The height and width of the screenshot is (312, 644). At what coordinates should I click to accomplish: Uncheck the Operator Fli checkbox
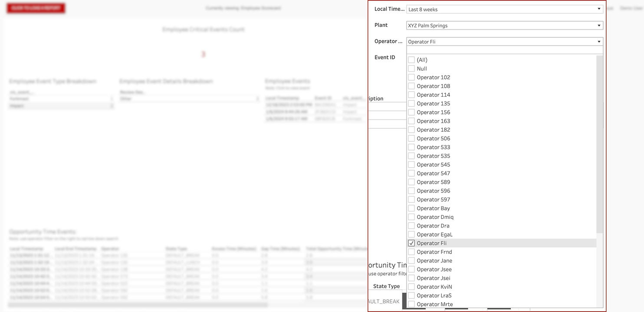pyautogui.click(x=411, y=243)
